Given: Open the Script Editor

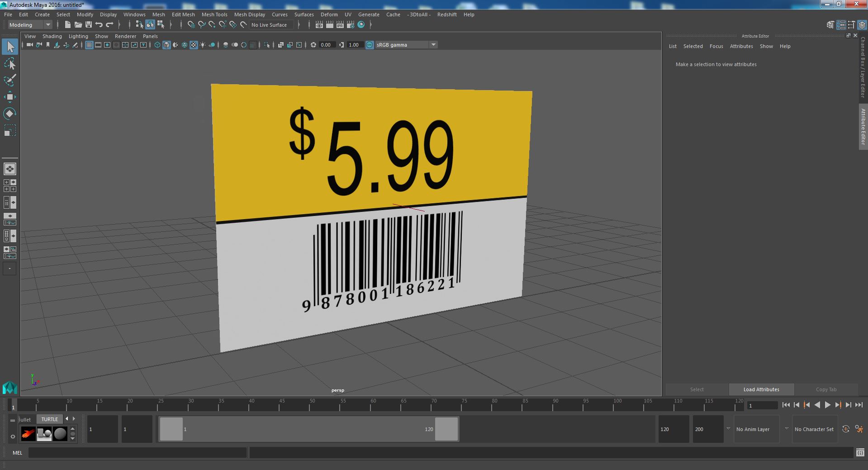Looking at the screenshot, I should (860, 452).
